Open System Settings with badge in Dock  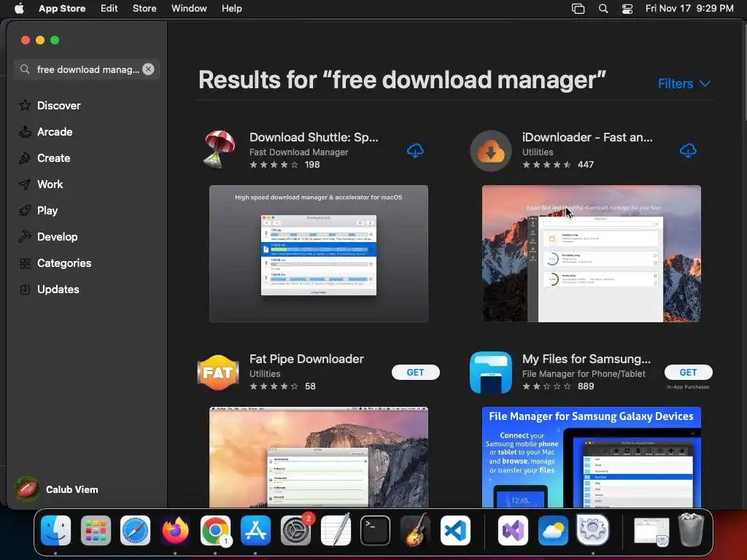click(x=295, y=530)
